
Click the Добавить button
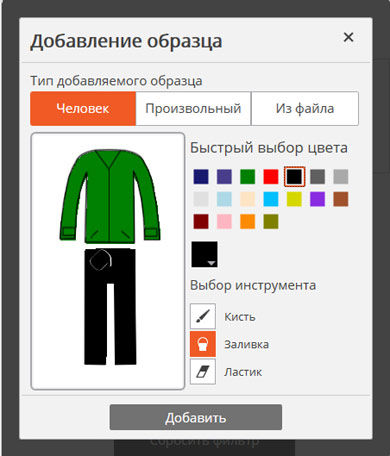click(196, 417)
